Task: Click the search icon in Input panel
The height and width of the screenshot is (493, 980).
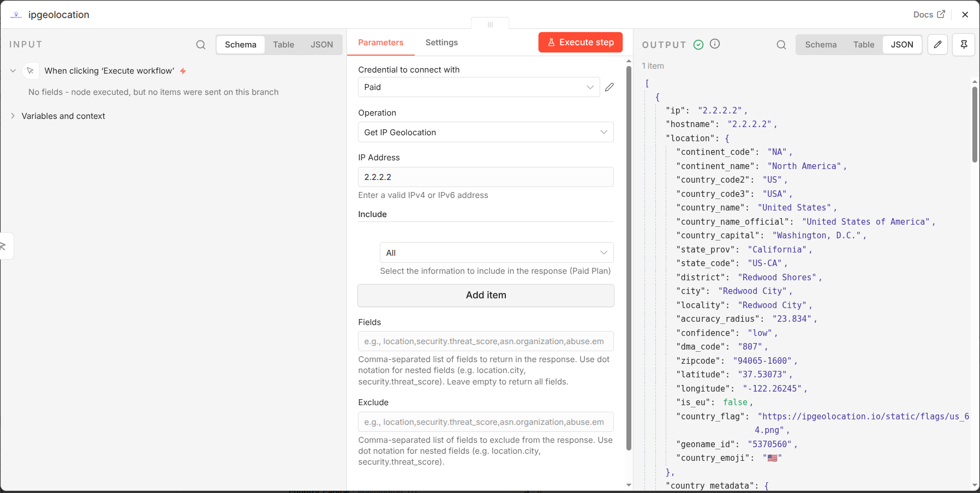Action: (x=201, y=45)
